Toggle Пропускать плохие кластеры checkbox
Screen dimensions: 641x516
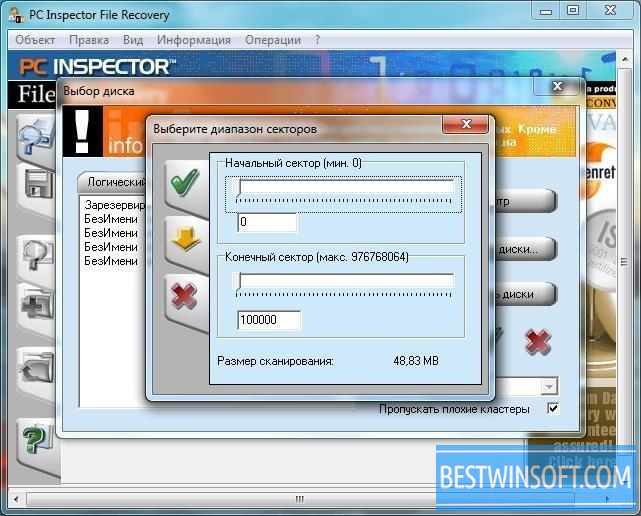pyautogui.click(x=553, y=408)
